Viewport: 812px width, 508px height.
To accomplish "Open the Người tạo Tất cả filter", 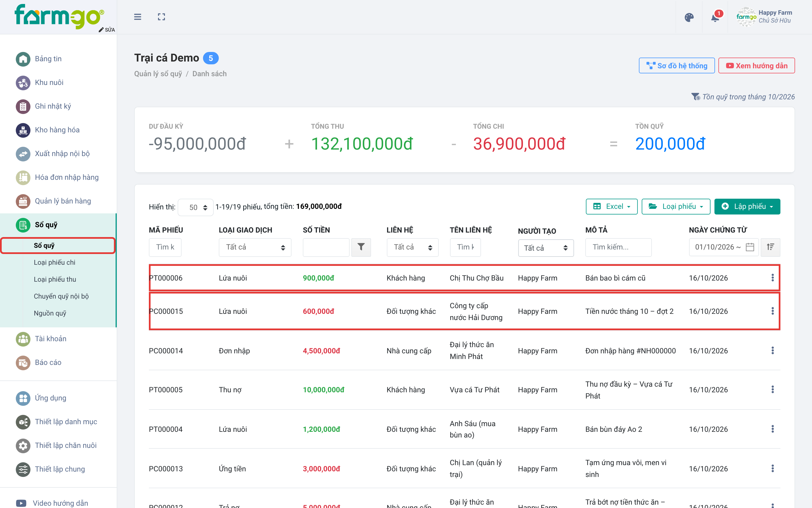I will point(546,248).
